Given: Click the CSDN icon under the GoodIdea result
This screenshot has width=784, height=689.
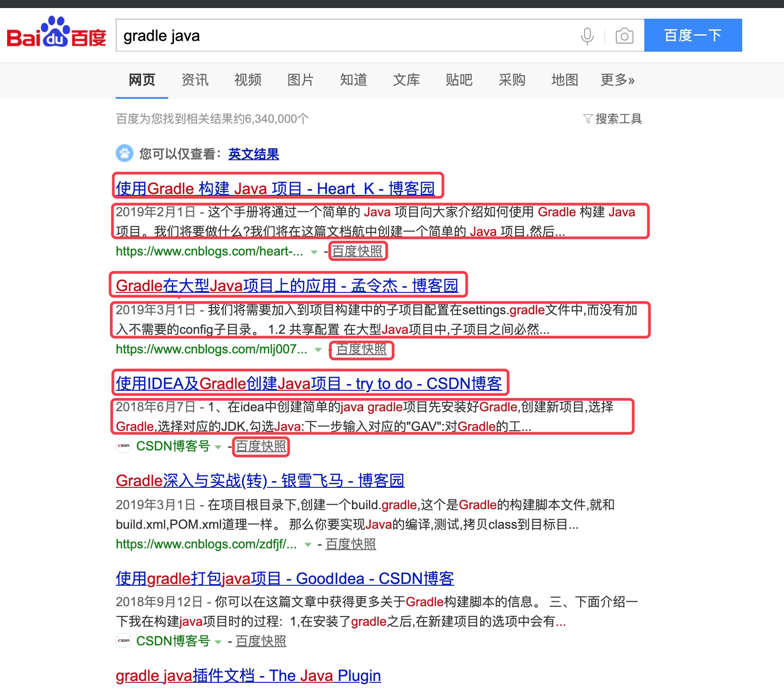Looking at the screenshot, I should pyautogui.click(x=124, y=640).
